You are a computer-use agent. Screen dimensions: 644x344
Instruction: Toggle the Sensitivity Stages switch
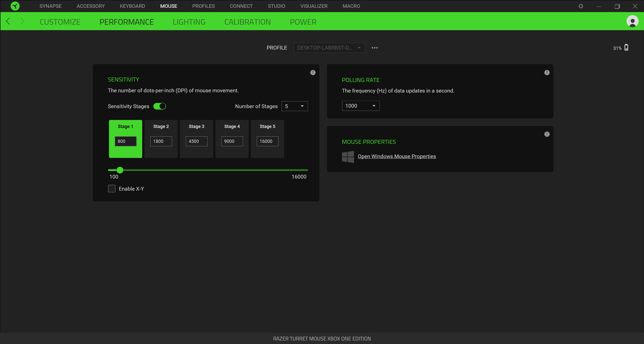point(160,106)
